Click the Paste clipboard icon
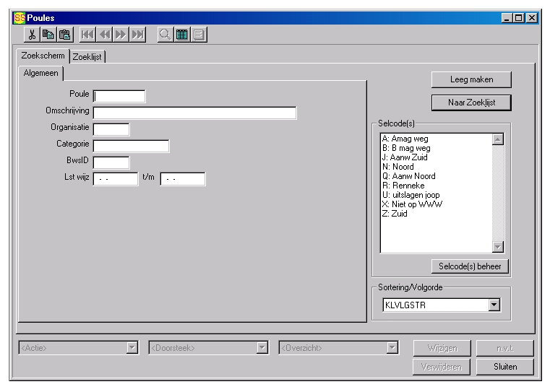Viewport: 550px width, 392px height. click(64, 35)
